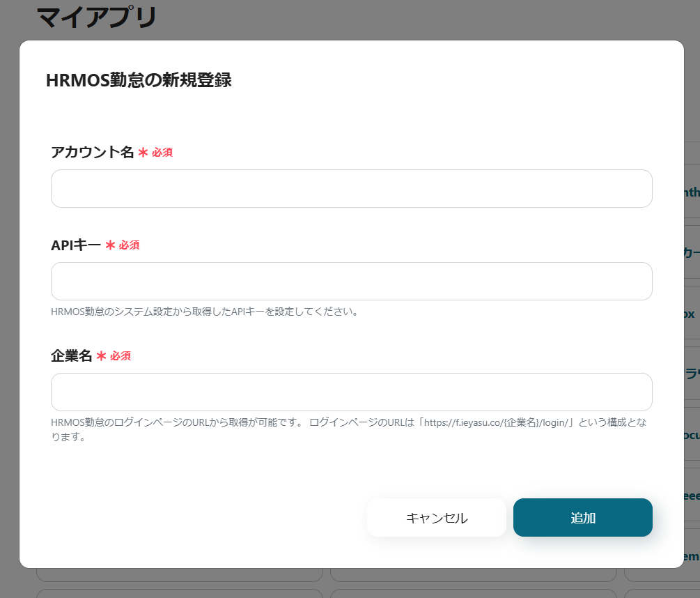Click the マイアプリ page heading
Screen dimensions: 700x598
point(96,17)
